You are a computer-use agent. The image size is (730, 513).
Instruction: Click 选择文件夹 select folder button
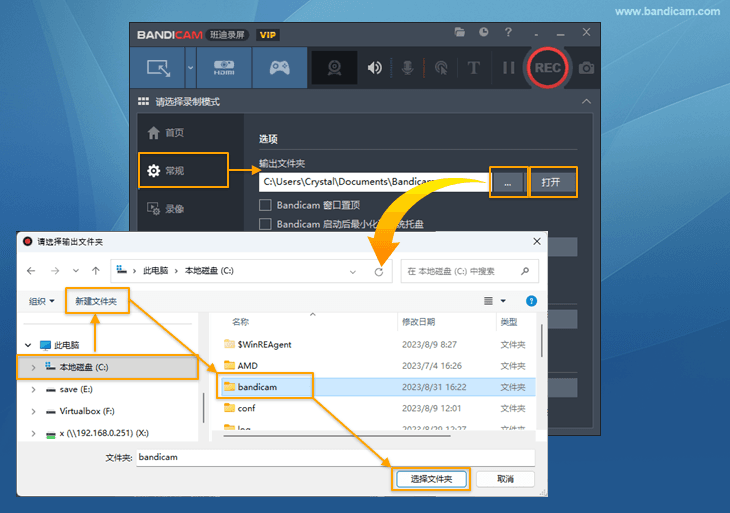(431, 479)
